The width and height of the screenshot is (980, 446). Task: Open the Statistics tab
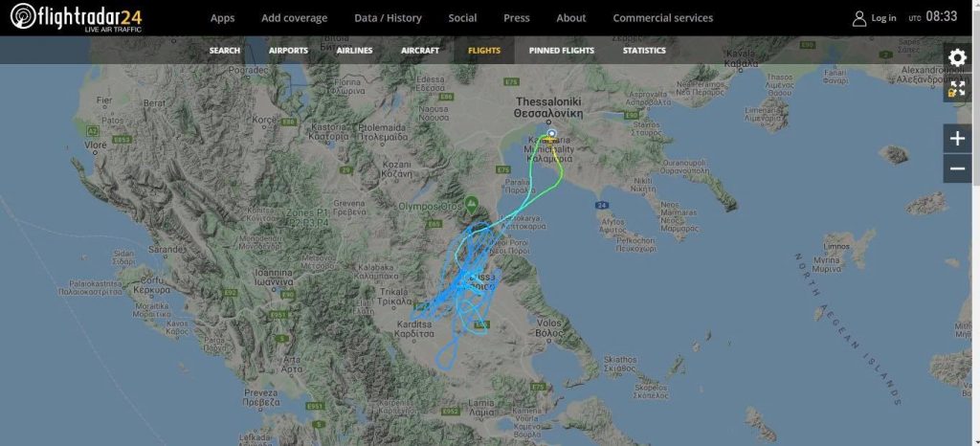click(x=644, y=50)
